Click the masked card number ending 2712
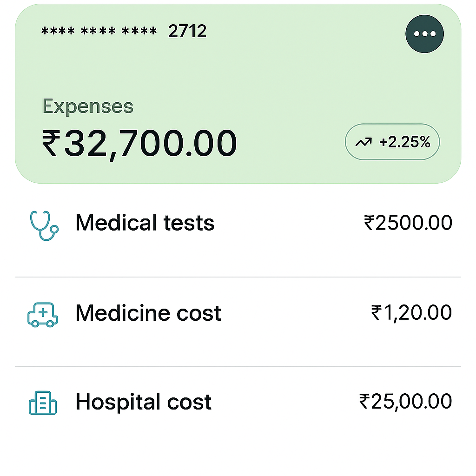The width and height of the screenshot is (476, 476). 124,32
